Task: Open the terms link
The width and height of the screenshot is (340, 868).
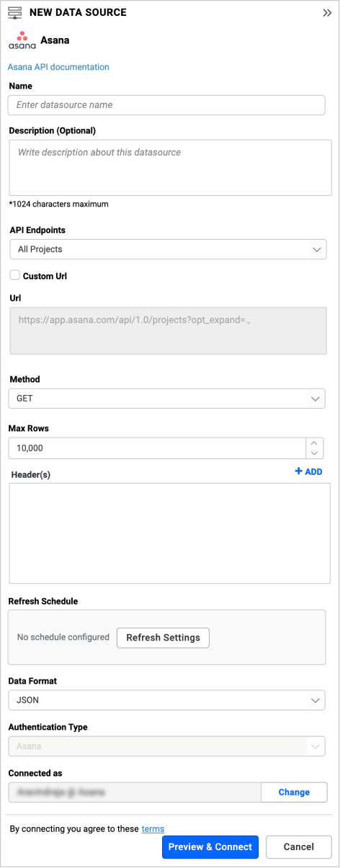Action: click(x=153, y=828)
